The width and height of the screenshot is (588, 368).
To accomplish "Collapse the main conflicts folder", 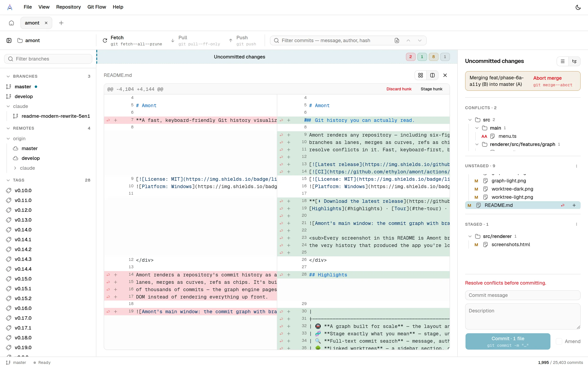I will pos(477,128).
